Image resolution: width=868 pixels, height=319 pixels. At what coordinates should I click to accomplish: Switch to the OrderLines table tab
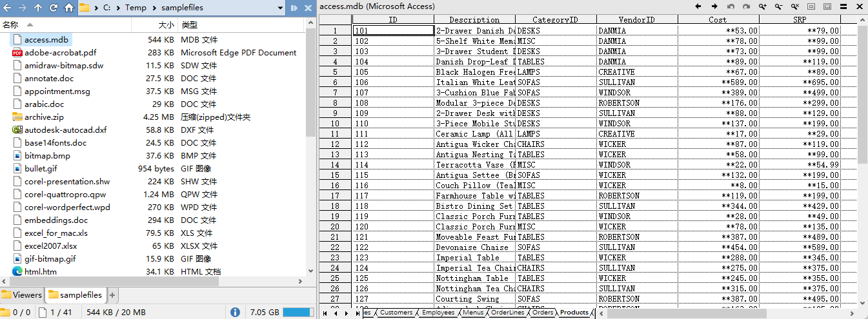[x=508, y=313]
